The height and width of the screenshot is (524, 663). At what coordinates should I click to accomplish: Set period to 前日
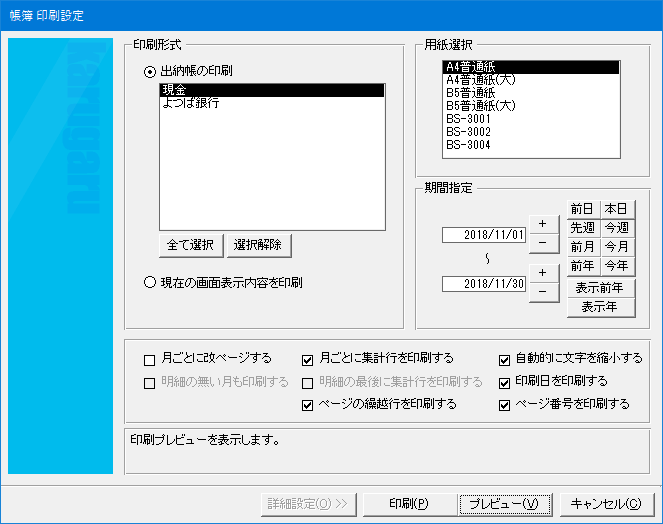click(583, 209)
